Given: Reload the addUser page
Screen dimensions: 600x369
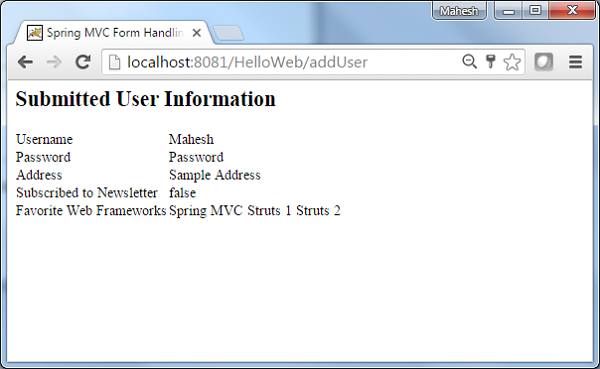Looking at the screenshot, I should pos(83,62).
